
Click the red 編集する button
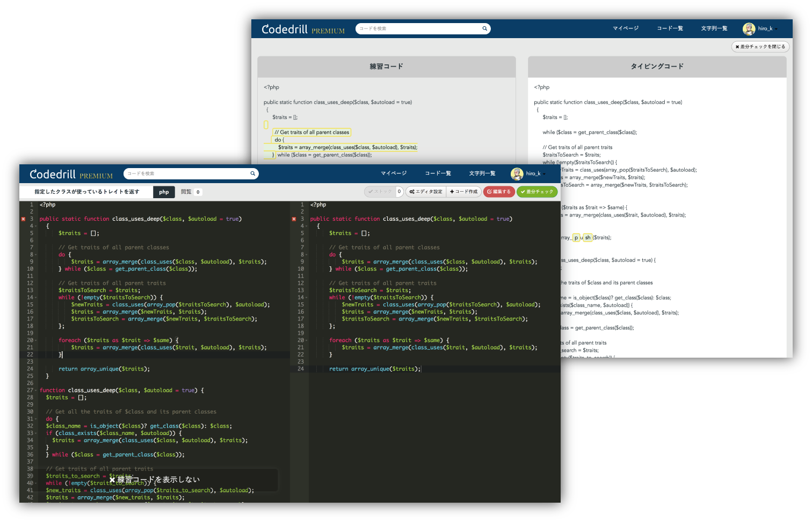[x=499, y=192]
